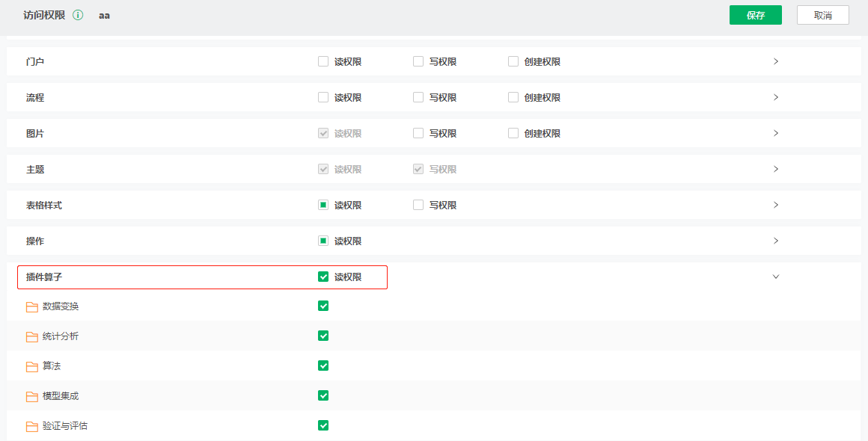
Task: Click the folder icon beside 算法
Action: (31, 366)
